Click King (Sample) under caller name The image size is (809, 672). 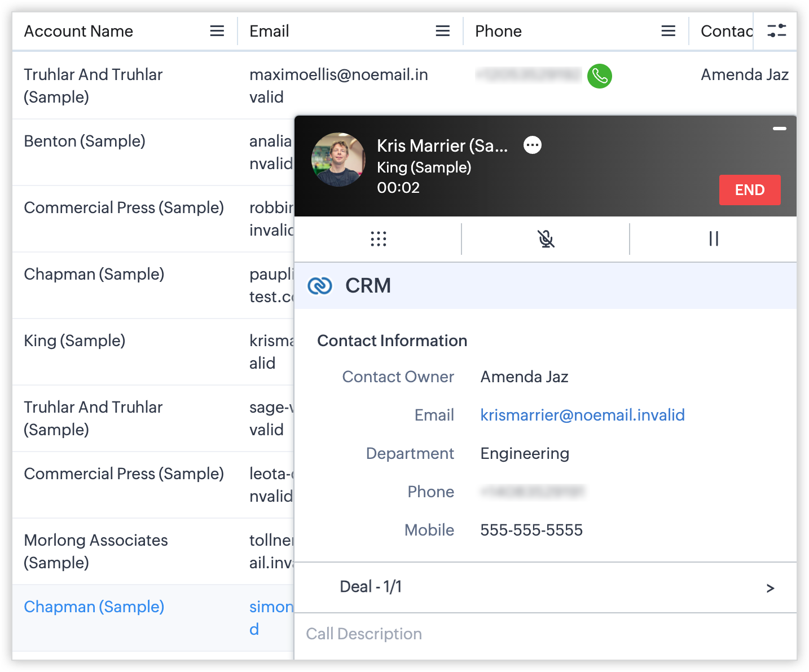424,167
